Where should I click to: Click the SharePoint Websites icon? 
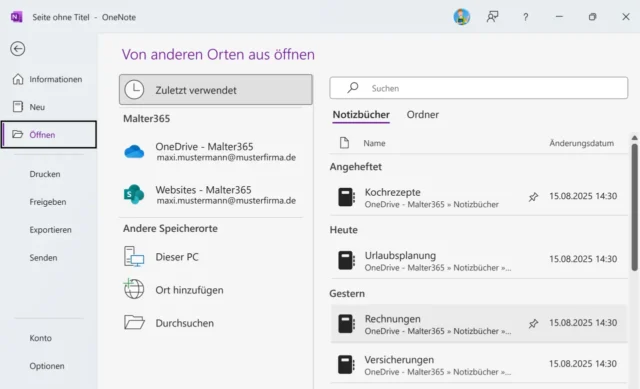[134, 194]
